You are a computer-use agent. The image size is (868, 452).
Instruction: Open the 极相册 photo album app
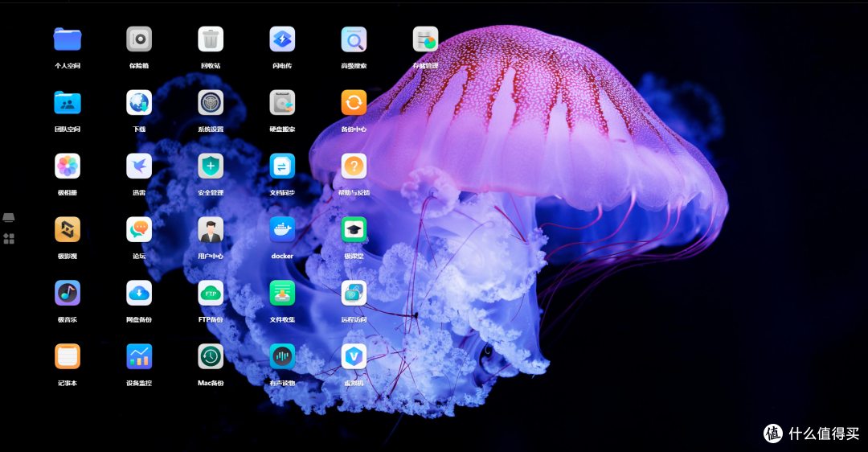click(68, 166)
